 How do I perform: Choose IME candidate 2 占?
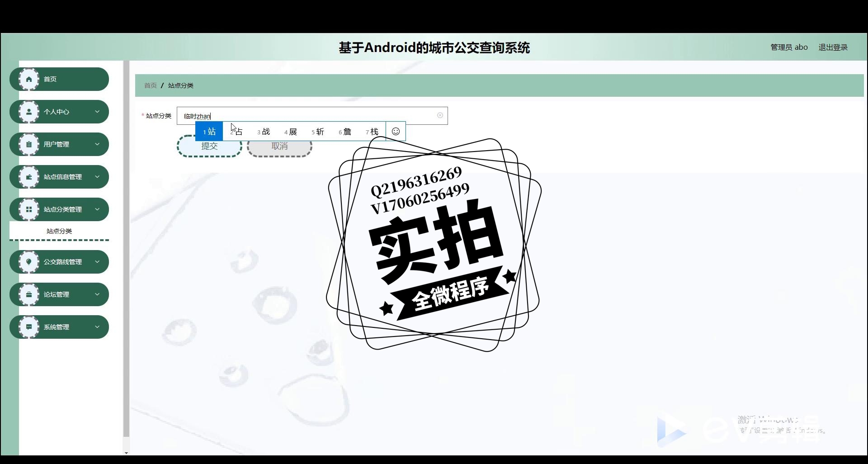236,132
